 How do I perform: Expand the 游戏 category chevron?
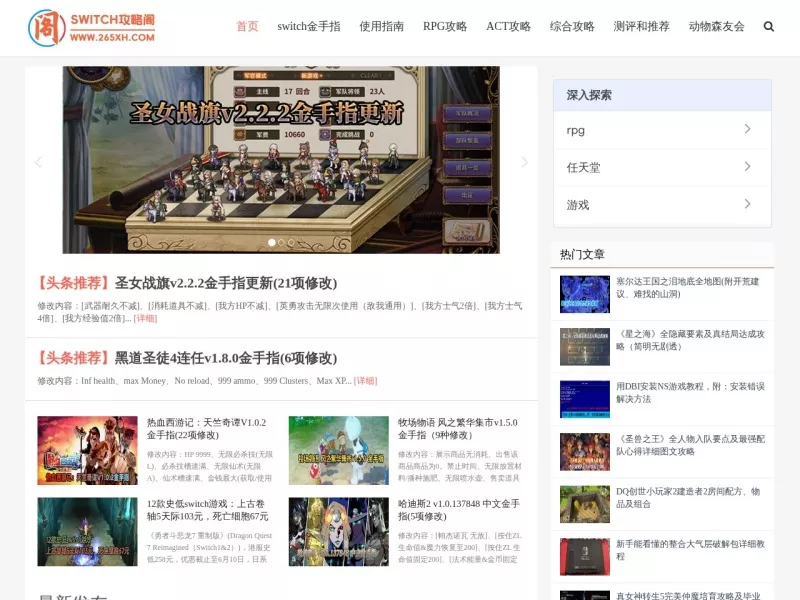point(747,204)
